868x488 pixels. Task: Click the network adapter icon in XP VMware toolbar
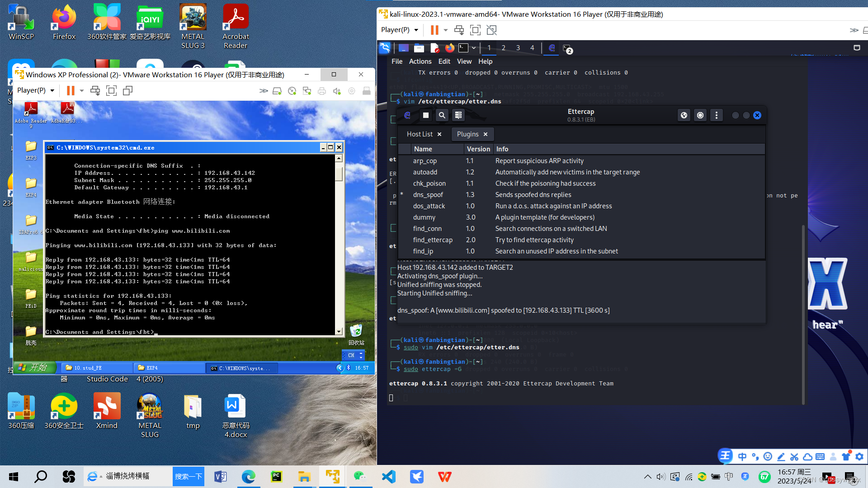307,91
